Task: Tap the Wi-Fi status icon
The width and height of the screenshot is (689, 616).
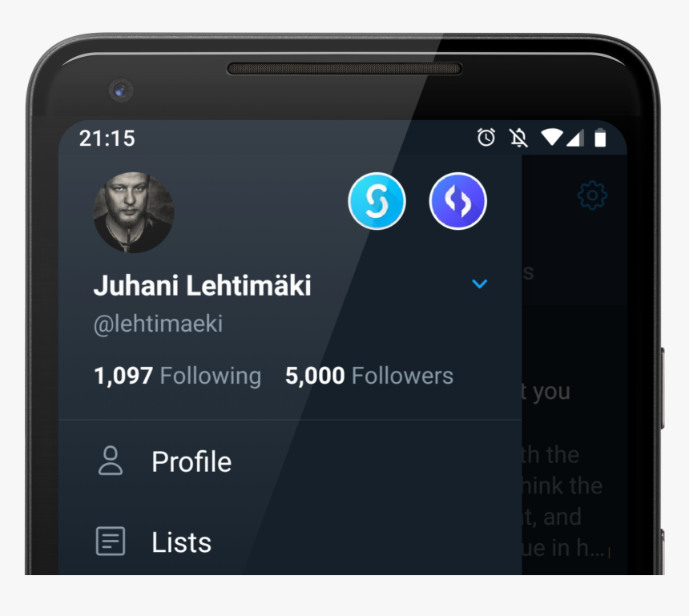Action: point(551,138)
